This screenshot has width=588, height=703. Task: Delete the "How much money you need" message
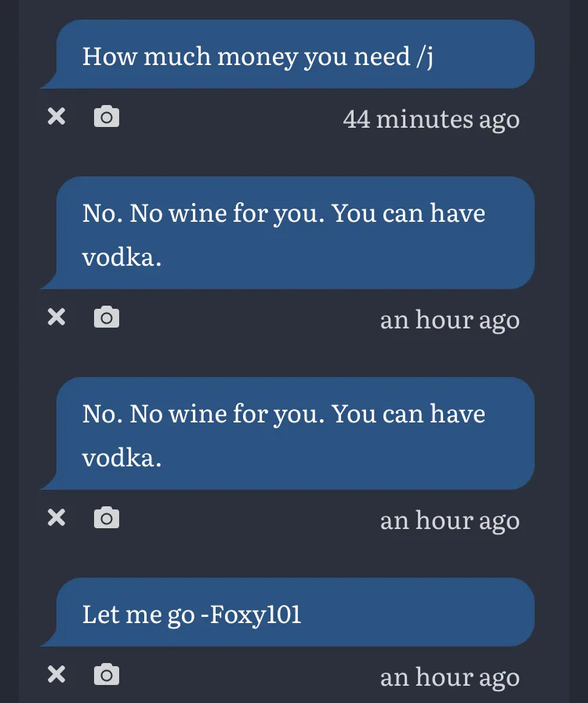[x=56, y=117]
